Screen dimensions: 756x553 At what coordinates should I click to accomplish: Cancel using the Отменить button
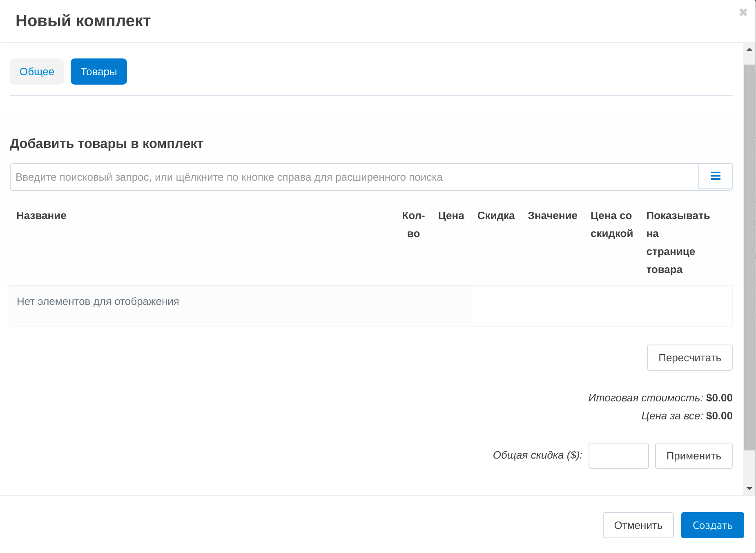638,525
